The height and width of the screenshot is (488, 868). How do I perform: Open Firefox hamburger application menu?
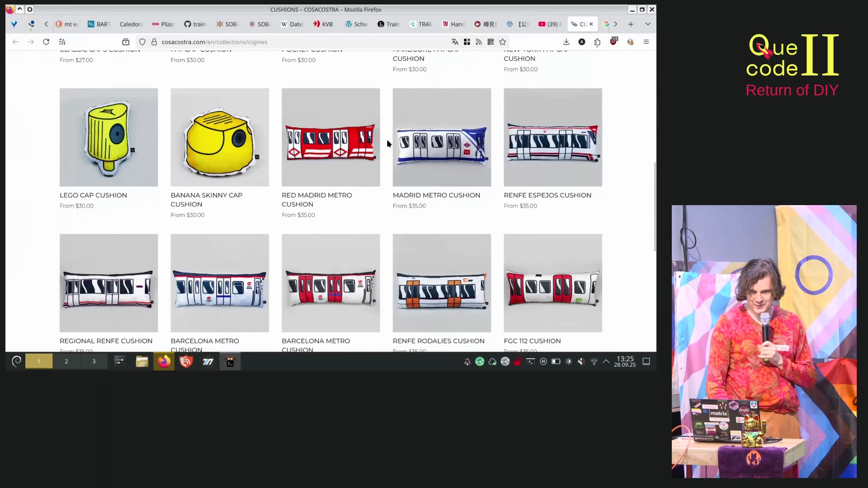point(646,42)
